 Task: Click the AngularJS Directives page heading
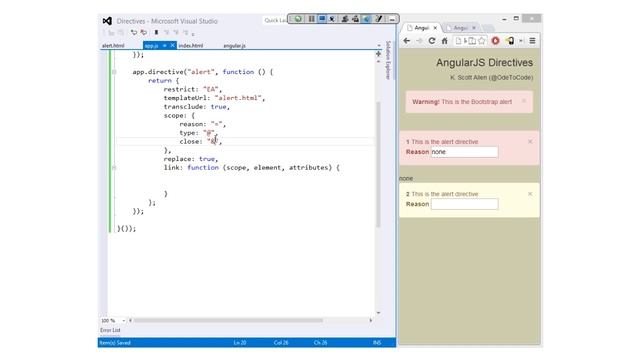[x=484, y=62]
